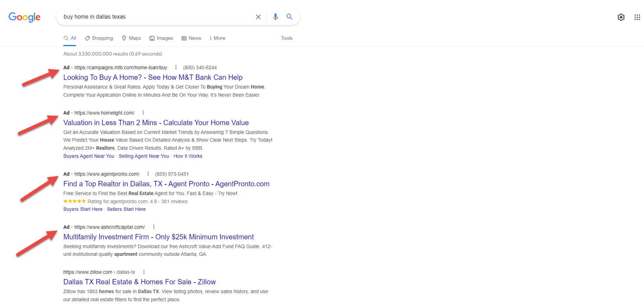Open the Tools filter options
The height and width of the screenshot is (304, 644).
(x=286, y=38)
